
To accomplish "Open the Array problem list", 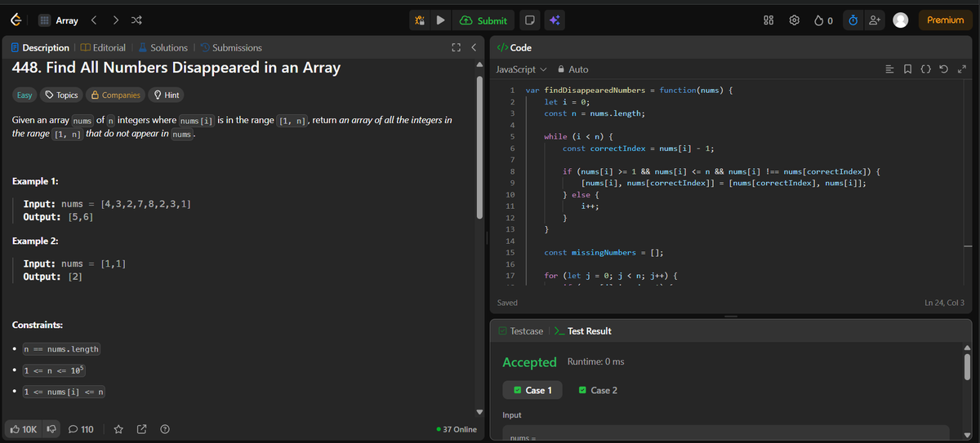I will coord(60,20).
